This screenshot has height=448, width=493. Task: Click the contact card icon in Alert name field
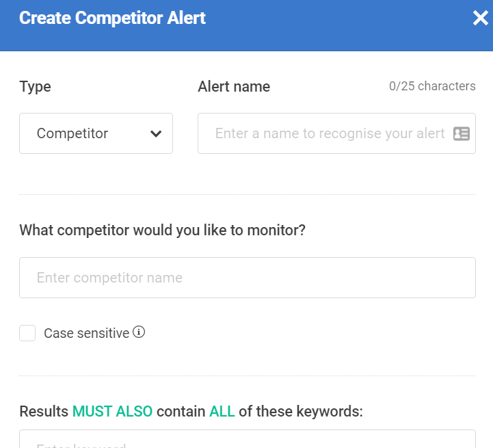tap(462, 133)
